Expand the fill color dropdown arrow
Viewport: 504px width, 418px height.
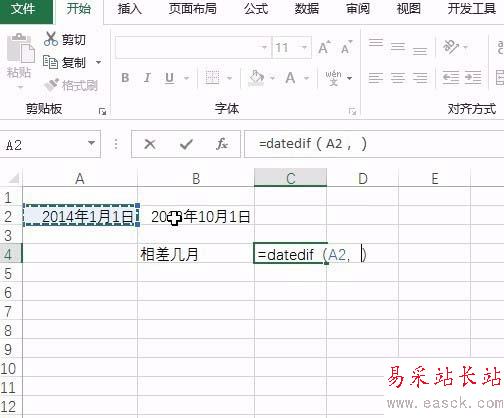pyautogui.click(x=272, y=79)
